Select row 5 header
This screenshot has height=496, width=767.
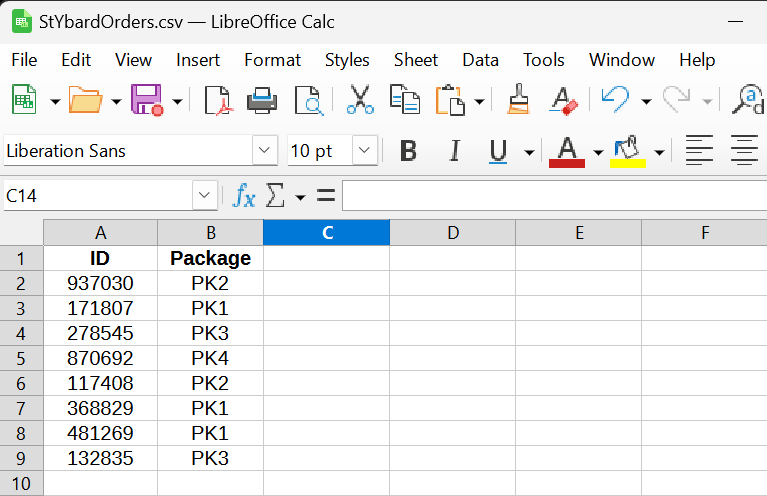click(21, 359)
